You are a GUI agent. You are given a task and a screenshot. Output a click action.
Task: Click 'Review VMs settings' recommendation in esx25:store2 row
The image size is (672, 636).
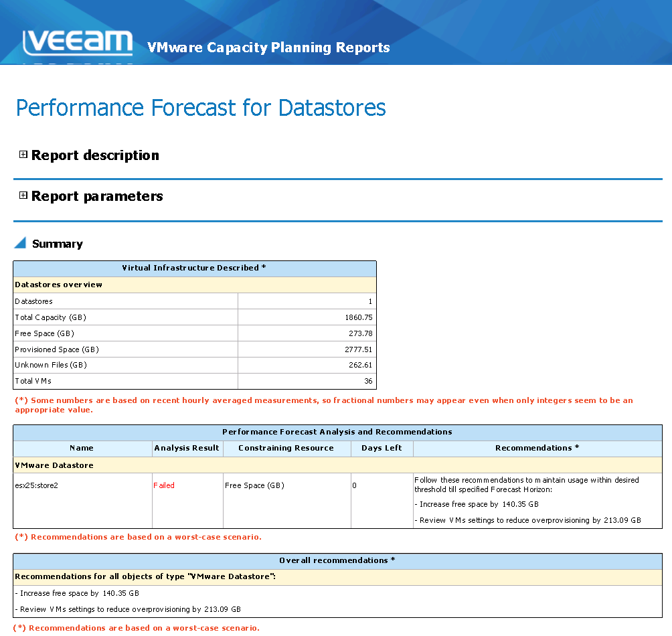pyautogui.click(x=528, y=520)
